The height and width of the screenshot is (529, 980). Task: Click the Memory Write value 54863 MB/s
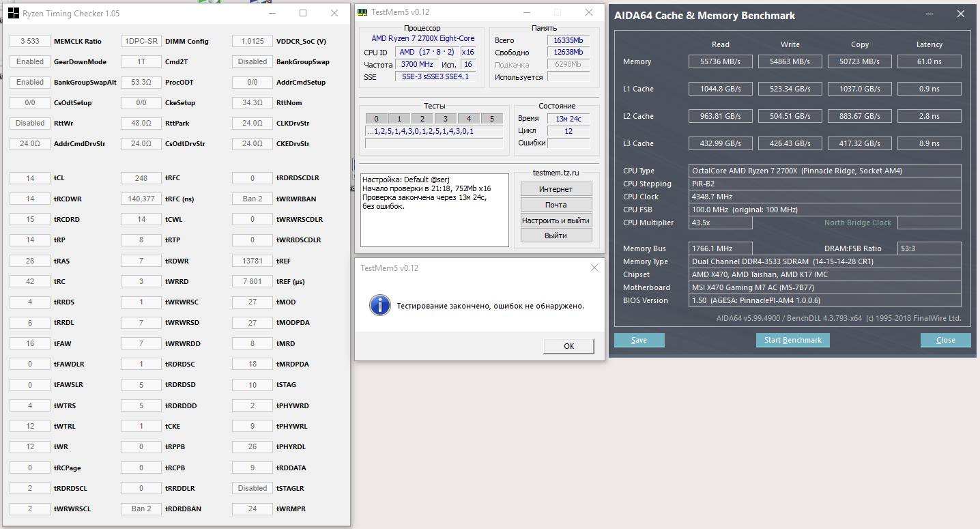[790, 61]
